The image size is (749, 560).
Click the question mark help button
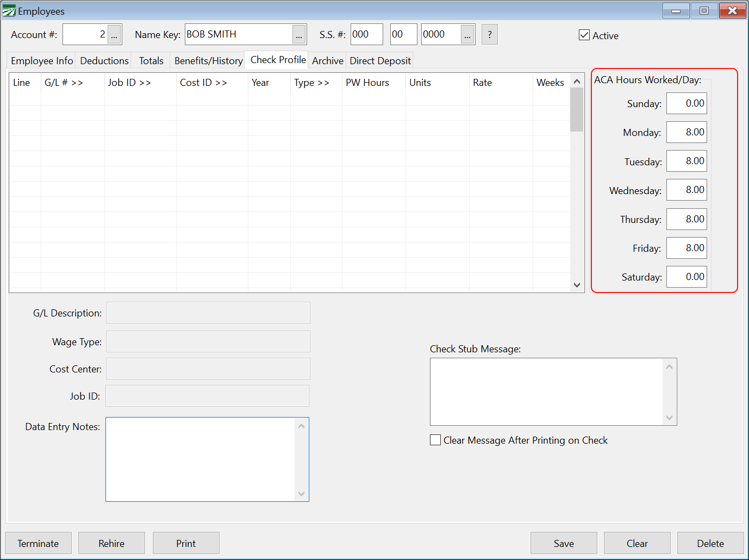point(490,35)
